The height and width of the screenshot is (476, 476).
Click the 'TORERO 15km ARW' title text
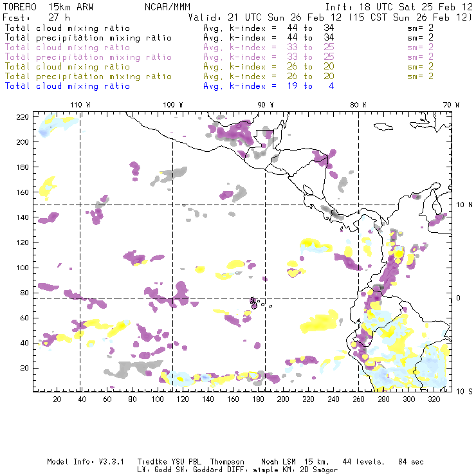48,7
